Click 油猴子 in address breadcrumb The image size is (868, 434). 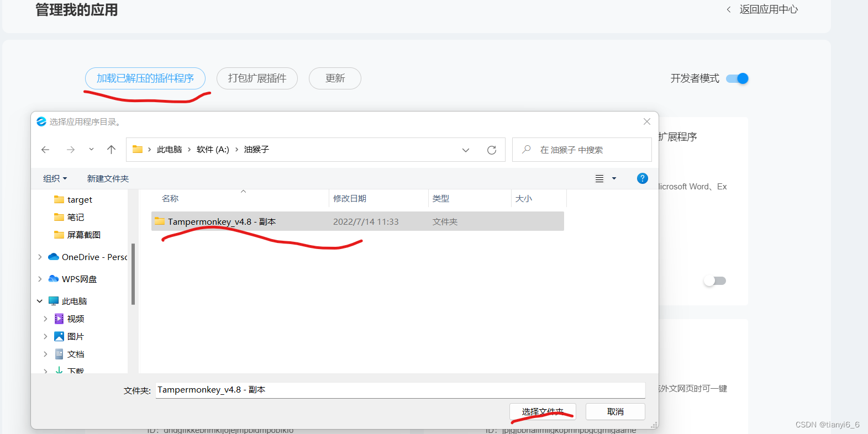(256, 150)
